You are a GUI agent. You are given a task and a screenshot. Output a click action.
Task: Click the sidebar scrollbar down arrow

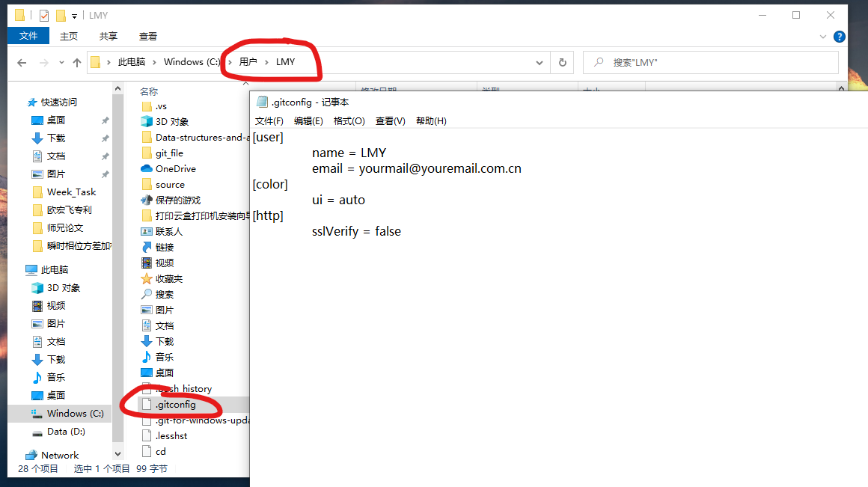pos(117,454)
